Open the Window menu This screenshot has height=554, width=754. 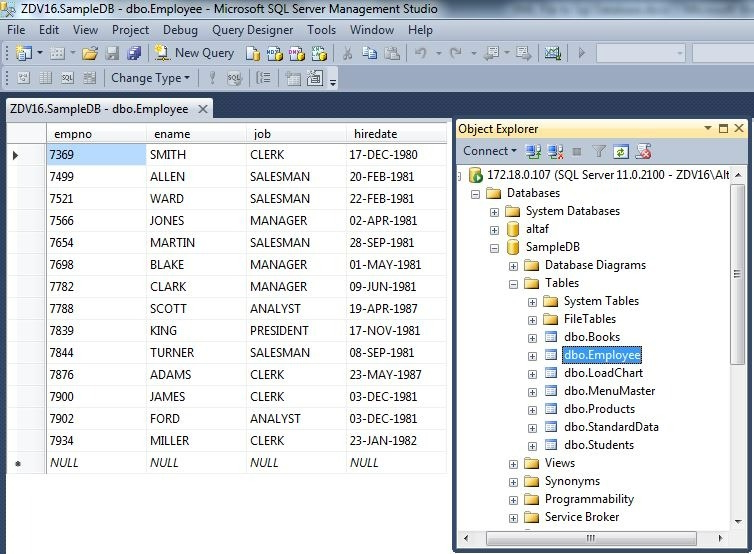click(372, 30)
